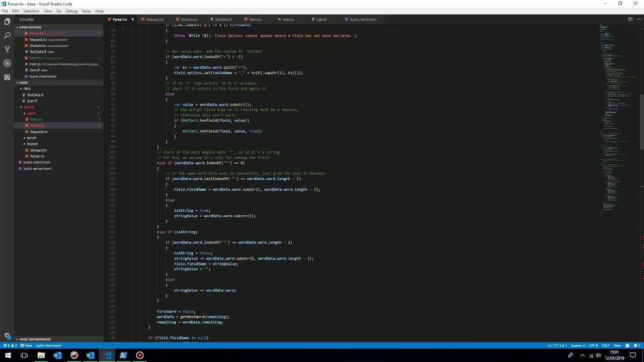The height and width of the screenshot is (362, 644).
Task: Click the editor vertical scrollbar thumb
Action: (641, 122)
